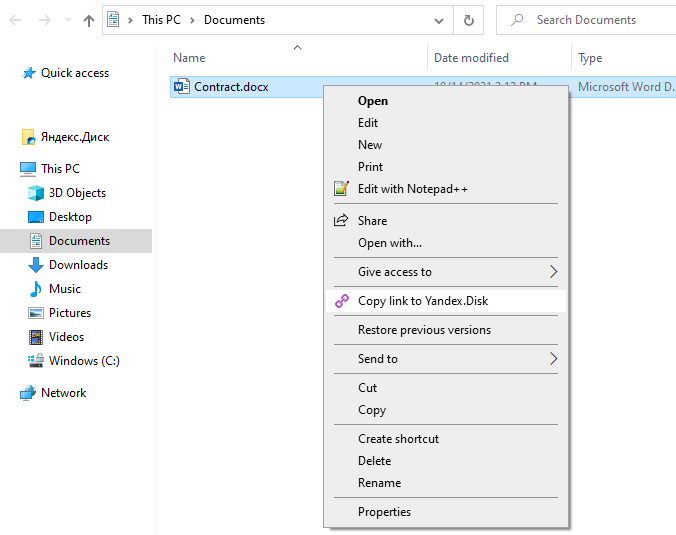Open the Яндекс.Диск folder in sidebar

click(x=75, y=137)
